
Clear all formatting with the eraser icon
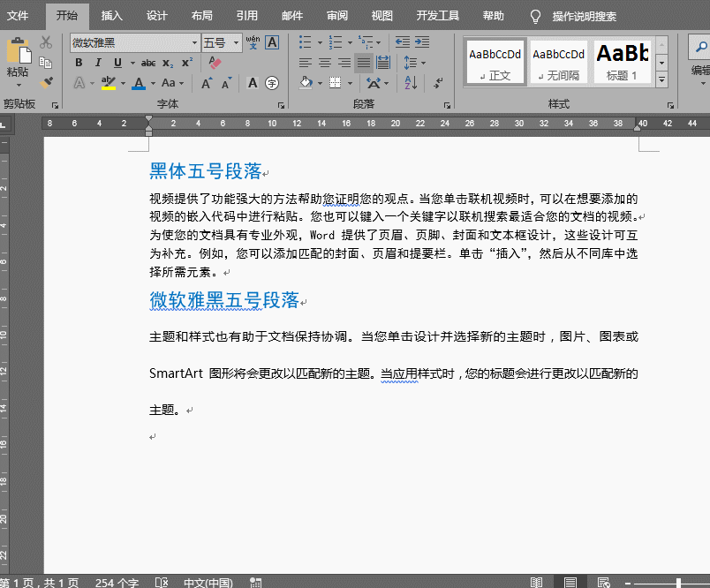pos(214,63)
